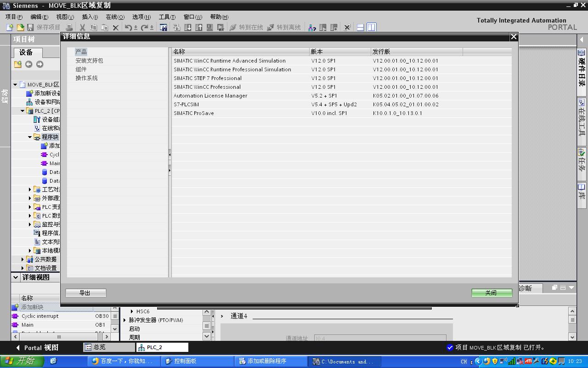Click the split editor vertically icon

click(371, 28)
